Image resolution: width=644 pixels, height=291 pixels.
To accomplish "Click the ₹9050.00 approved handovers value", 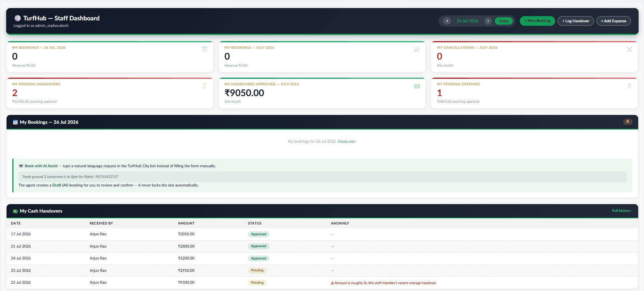I will [244, 93].
